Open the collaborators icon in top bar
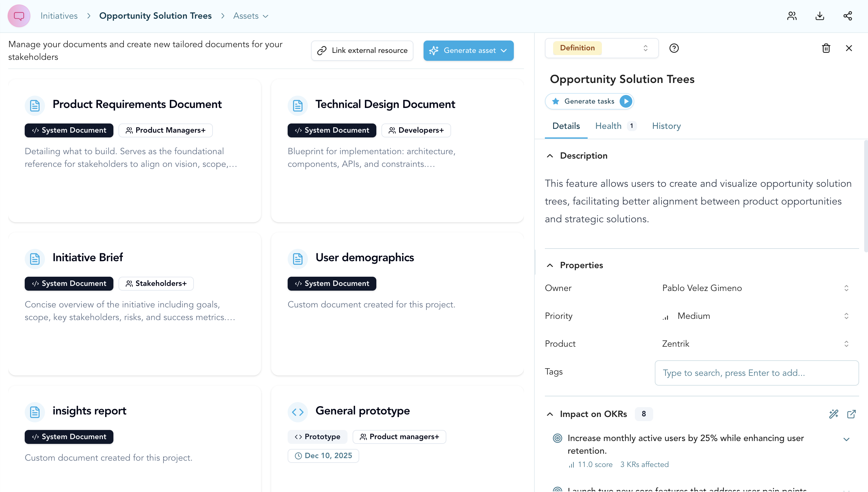This screenshot has height=492, width=868. (792, 16)
